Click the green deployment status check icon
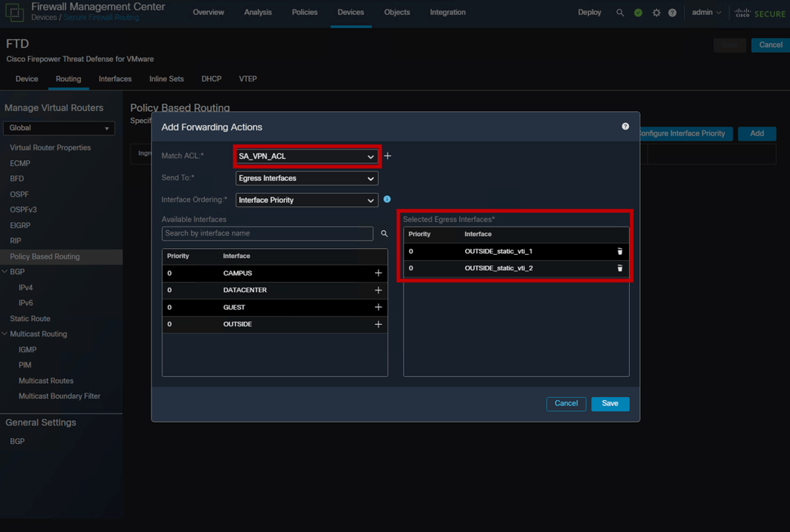Image resolution: width=790 pixels, height=532 pixels. 638,13
